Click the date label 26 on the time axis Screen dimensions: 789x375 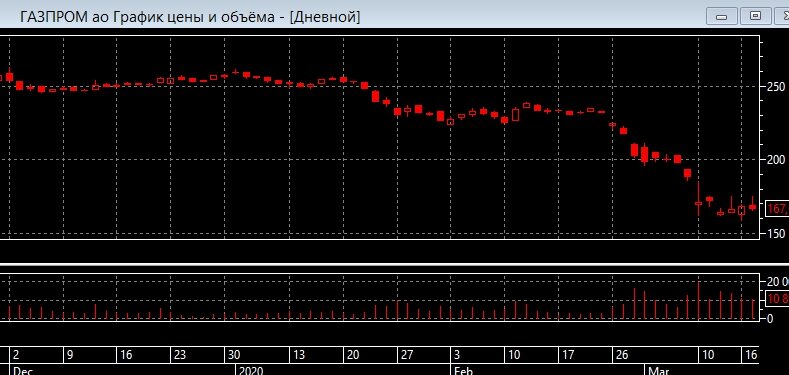click(x=622, y=355)
